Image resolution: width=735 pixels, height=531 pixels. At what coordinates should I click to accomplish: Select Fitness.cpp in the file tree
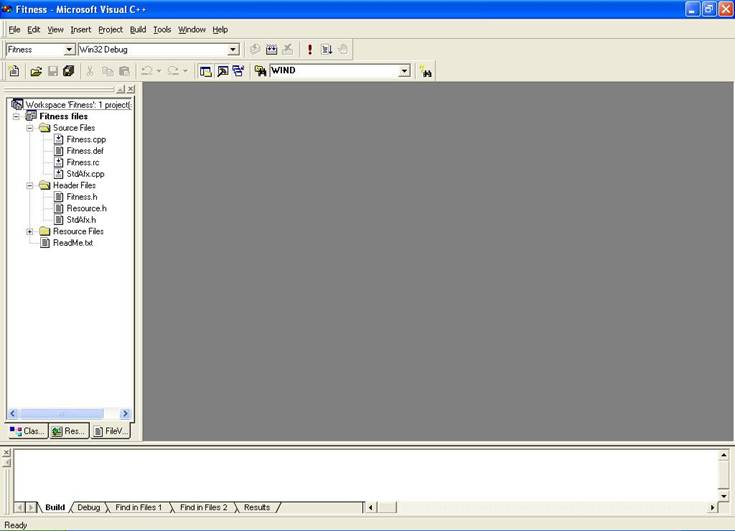pyautogui.click(x=85, y=139)
